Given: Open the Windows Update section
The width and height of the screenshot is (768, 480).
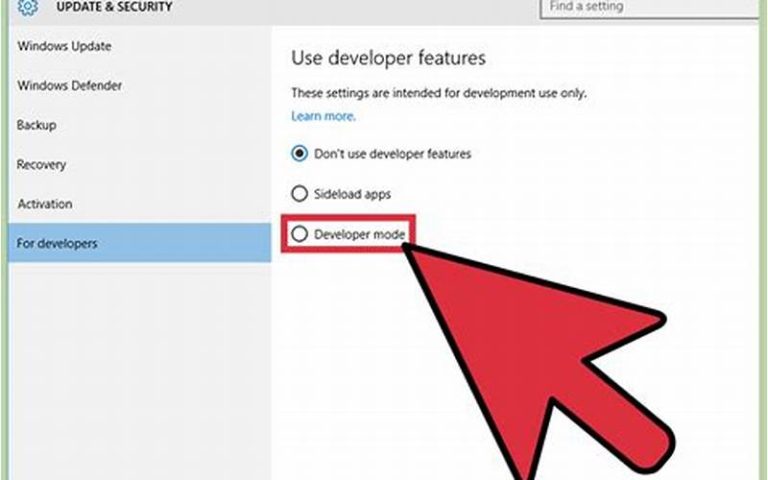Looking at the screenshot, I should (x=65, y=46).
